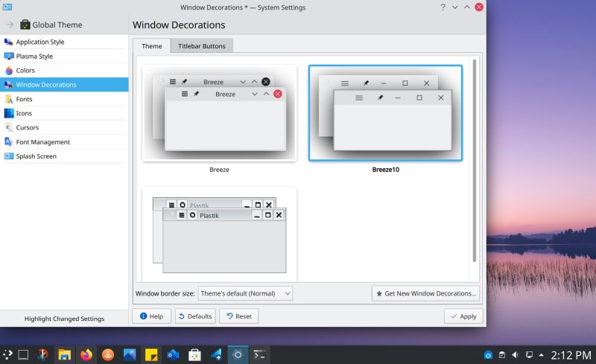
Task: Restore settings with Defaults button
Action: (195, 316)
